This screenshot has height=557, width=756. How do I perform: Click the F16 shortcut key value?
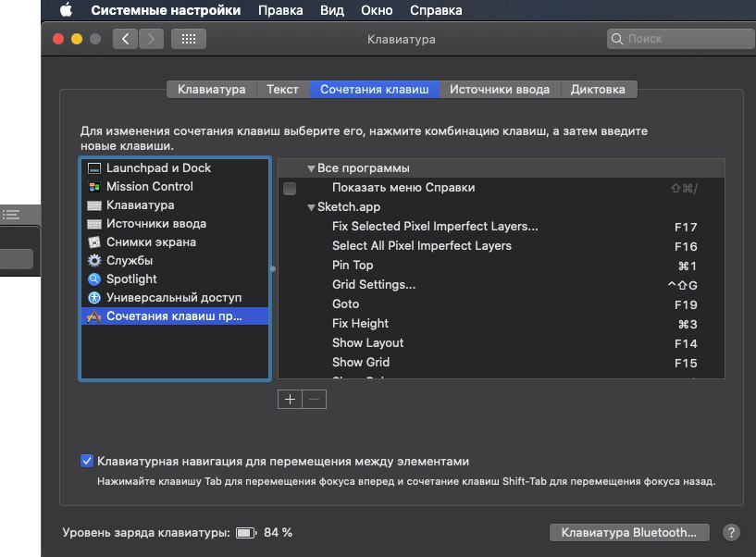click(x=686, y=246)
